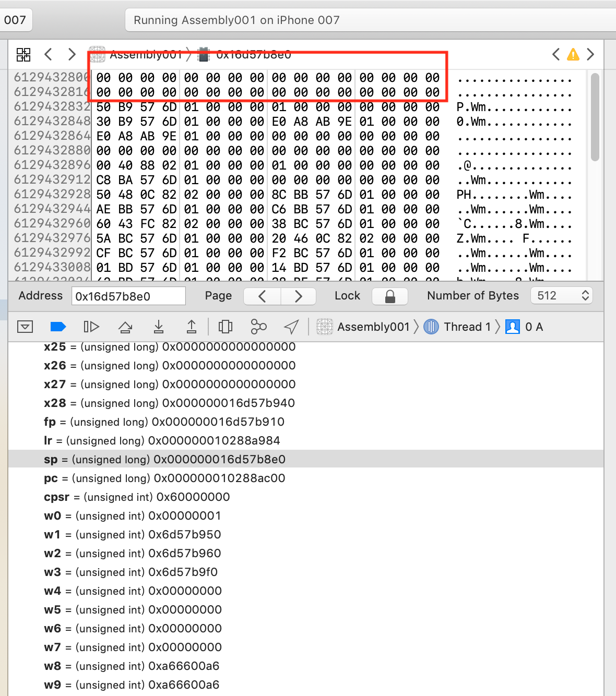Step into the function
The image size is (616, 696).
(x=159, y=327)
